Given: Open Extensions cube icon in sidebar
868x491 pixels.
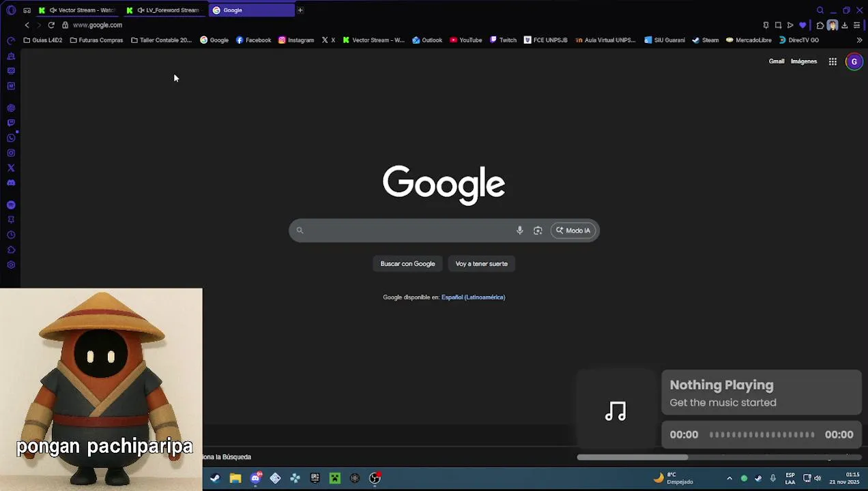Looking at the screenshot, I should coord(11,250).
